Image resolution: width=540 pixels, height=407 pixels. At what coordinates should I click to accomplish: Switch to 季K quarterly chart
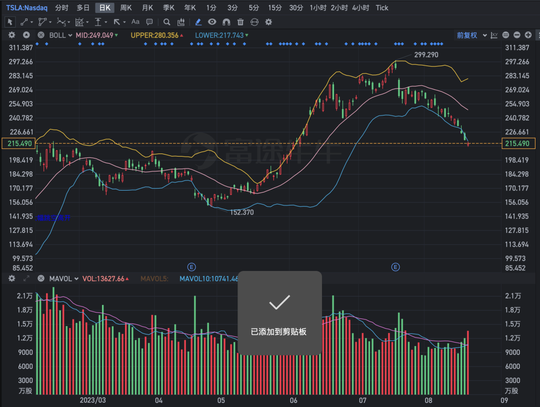point(169,8)
